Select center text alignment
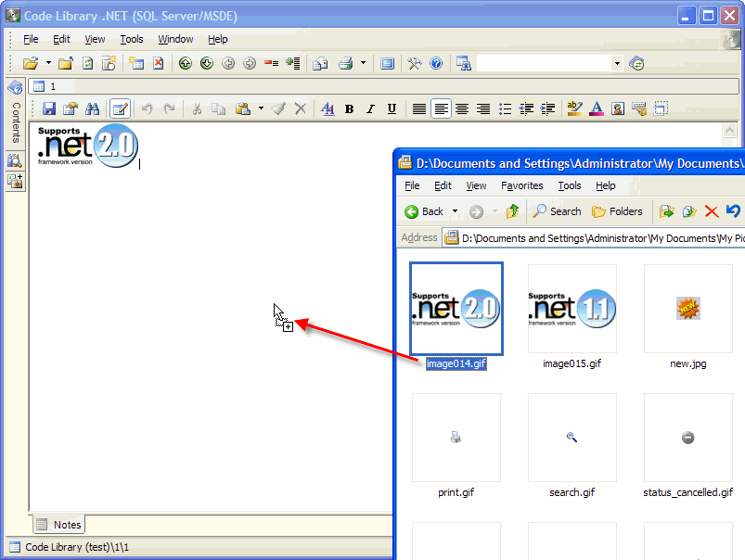Viewport: 745px width, 560px height. point(462,108)
